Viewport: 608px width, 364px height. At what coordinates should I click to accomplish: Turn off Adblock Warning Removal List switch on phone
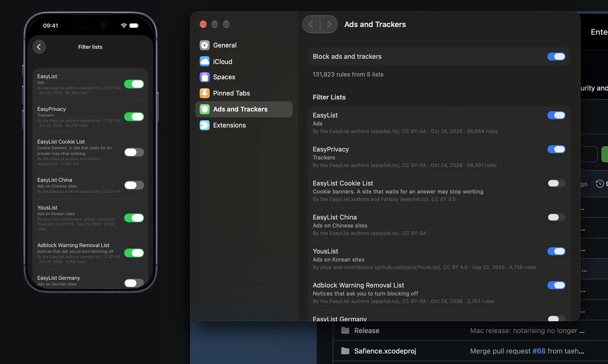[134, 253]
